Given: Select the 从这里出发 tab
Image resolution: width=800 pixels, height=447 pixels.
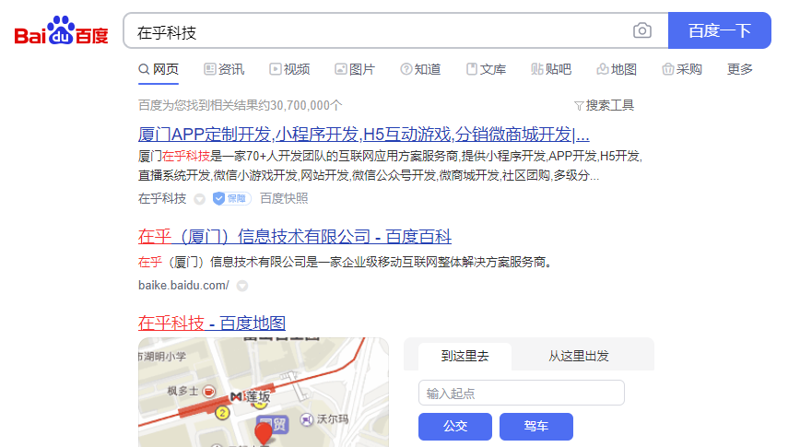Looking at the screenshot, I should 579,356.
